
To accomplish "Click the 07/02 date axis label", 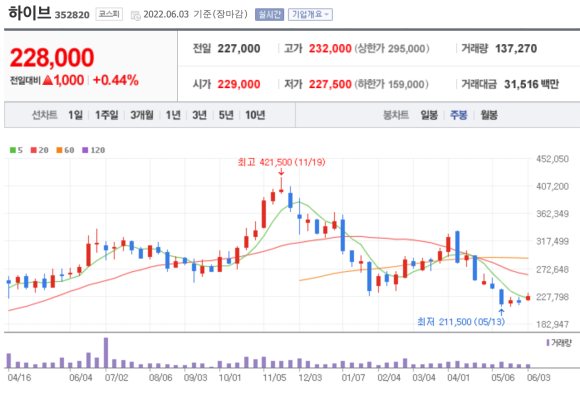I will pos(117,378).
